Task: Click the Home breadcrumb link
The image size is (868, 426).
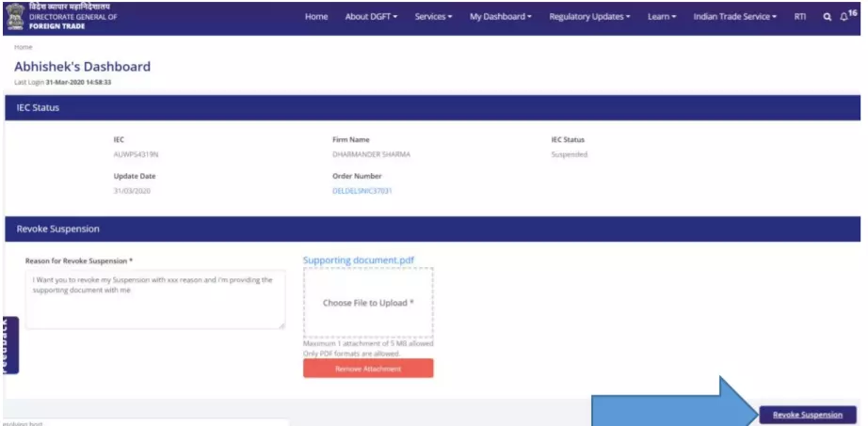Action: [24, 48]
